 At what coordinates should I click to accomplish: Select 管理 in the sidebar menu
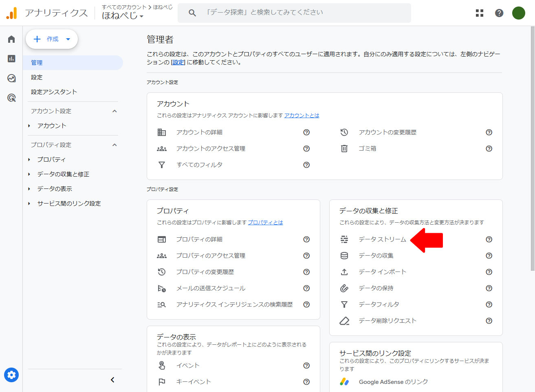[x=73, y=63]
